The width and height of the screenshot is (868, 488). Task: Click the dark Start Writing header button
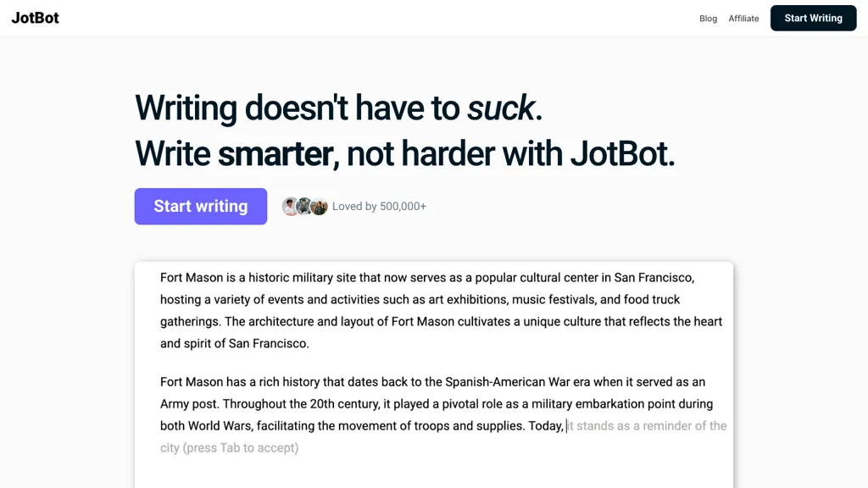pyautogui.click(x=813, y=17)
